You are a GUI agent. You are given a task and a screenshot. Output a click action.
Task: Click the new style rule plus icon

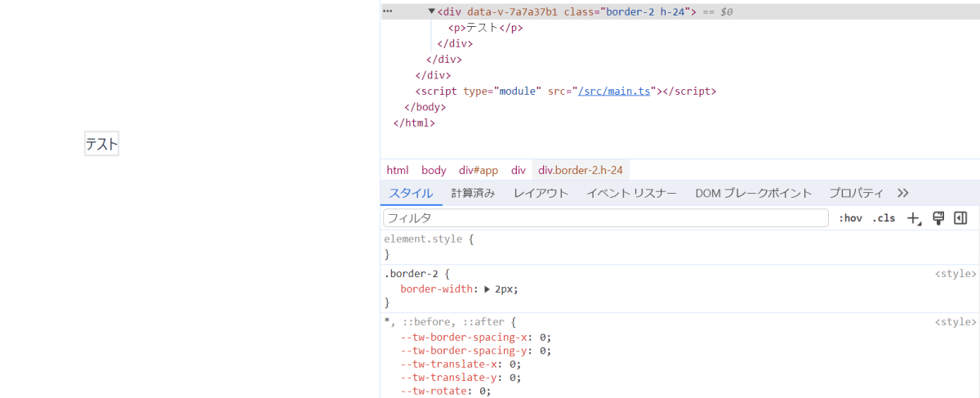915,218
